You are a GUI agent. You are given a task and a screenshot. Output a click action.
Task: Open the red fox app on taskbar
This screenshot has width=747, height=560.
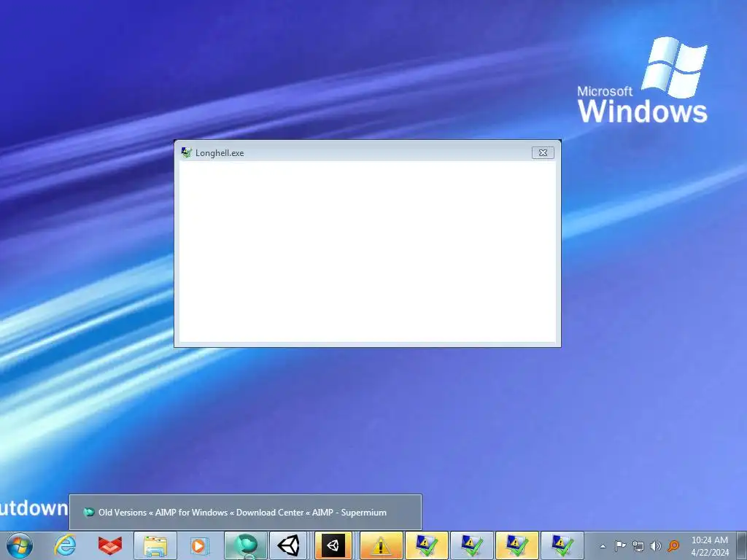tap(110, 545)
